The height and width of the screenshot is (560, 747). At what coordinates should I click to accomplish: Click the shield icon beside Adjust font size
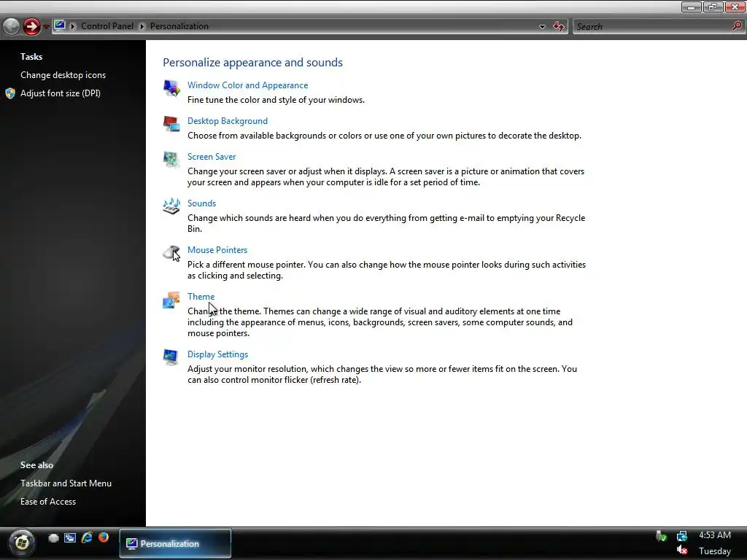point(10,93)
